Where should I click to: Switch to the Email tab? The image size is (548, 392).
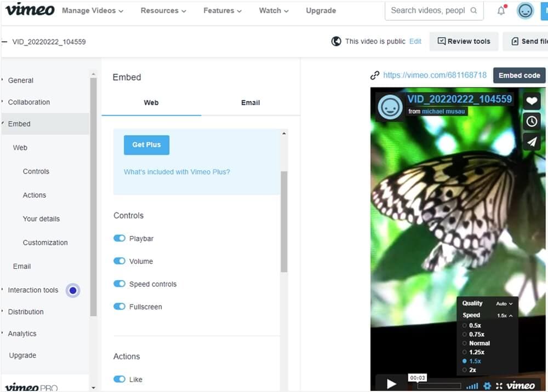point(250,102)
